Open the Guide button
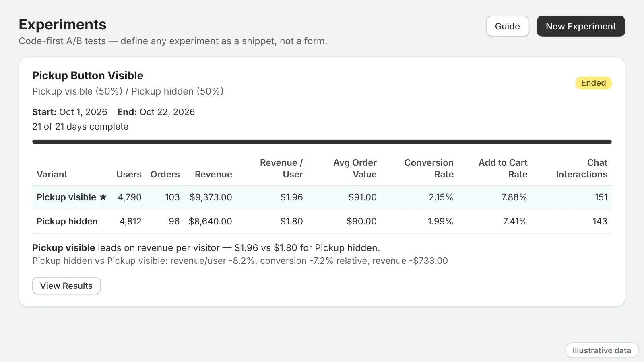 click(507, 26)
